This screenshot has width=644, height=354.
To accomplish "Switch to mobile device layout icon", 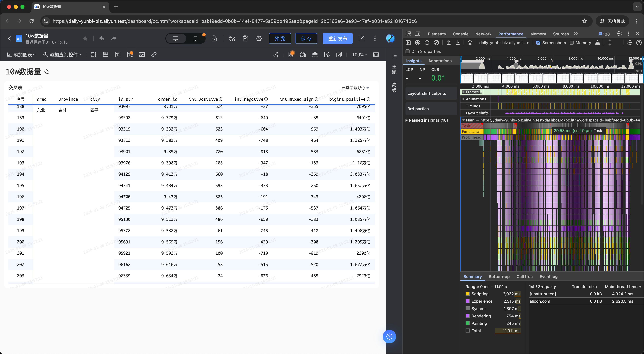I will 196,39.
